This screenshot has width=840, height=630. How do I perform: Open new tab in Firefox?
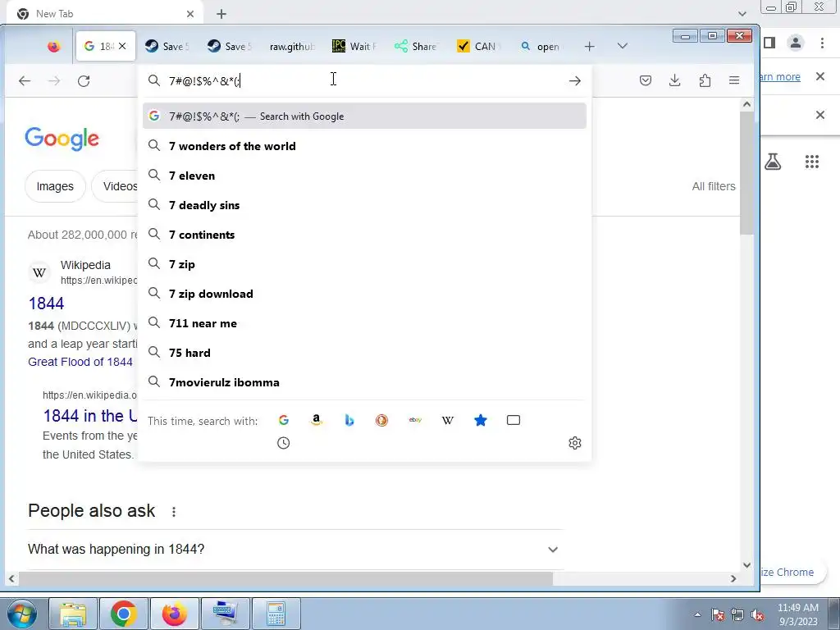589,47
